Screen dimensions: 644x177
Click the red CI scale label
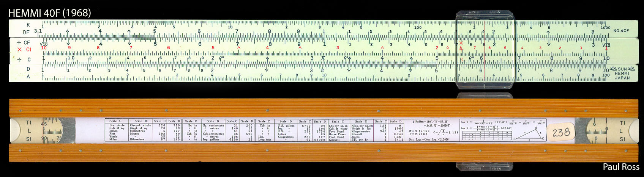(x=28, y=50)
